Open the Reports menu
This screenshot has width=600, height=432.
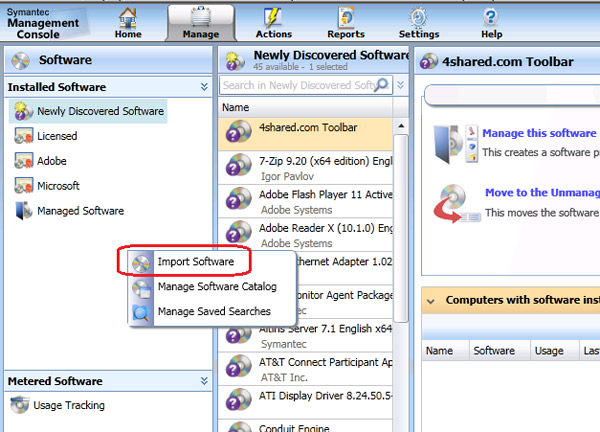point(346,23)
